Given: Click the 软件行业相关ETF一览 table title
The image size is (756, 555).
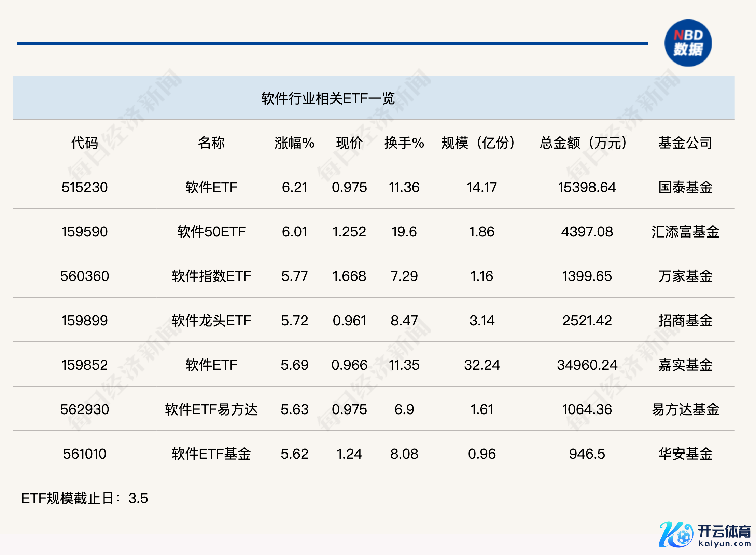Looking at the screenshot, I should pyautogui.click(x=328, y=98).
